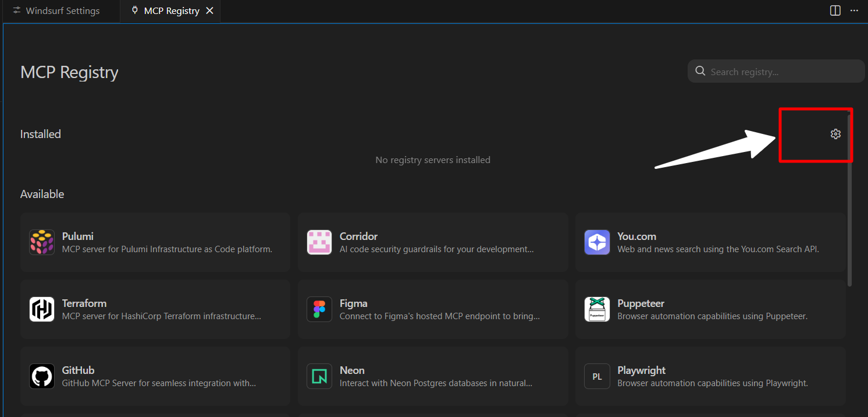This screenshot has width=868, height=417.
Task: Click the 'AI code security guardrails' description
Action: coord(437,249)
